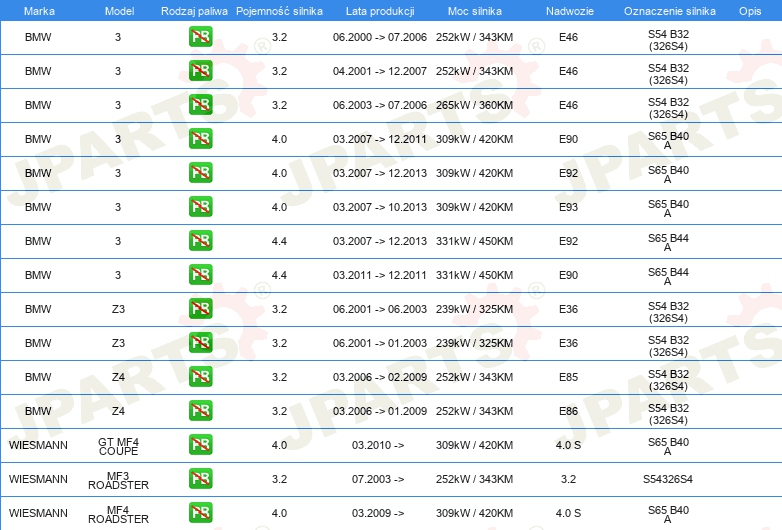Screen dimensions: 782x530
Task: Select WIESMANN in GT MF4 COUPE row
Action: click(x=38, y=445)
